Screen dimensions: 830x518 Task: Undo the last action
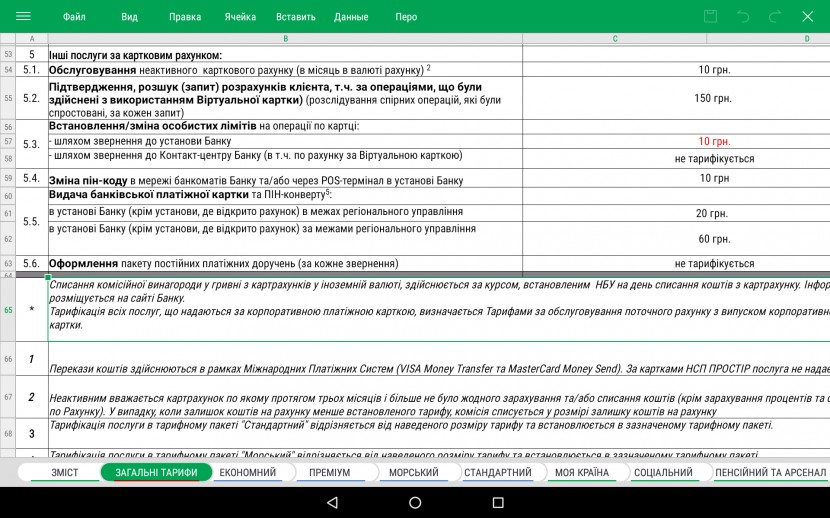click(x=743, y=17)
